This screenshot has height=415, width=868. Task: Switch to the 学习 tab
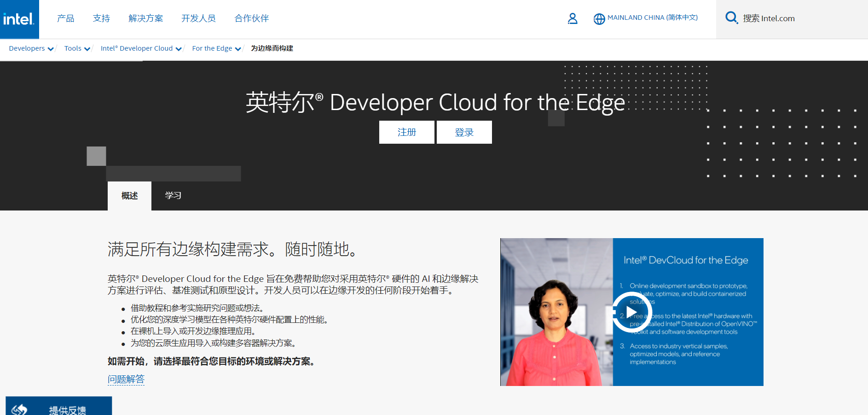(173, 196)
